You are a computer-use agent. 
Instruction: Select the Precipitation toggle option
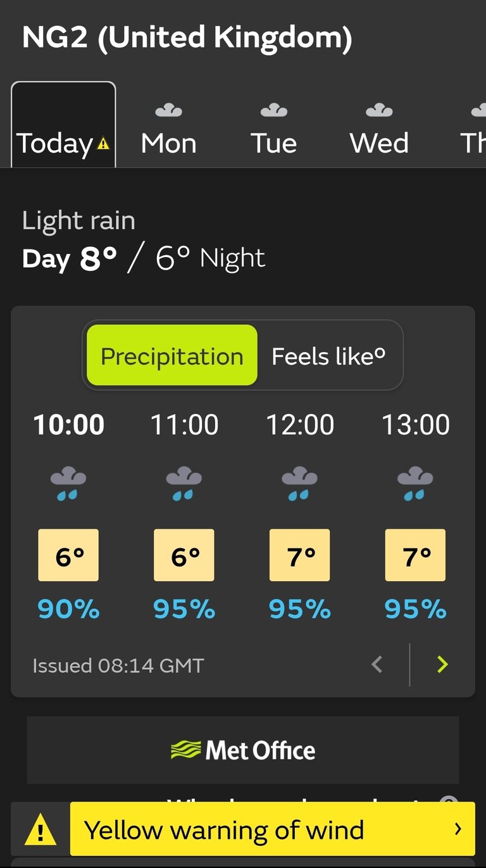[172, 356]
